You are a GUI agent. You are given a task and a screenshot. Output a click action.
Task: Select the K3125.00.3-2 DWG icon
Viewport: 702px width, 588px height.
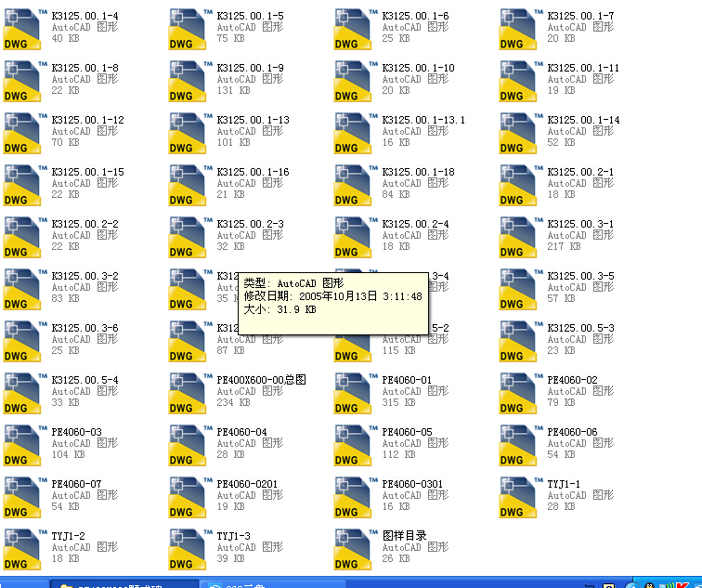[x=22, y=289]
